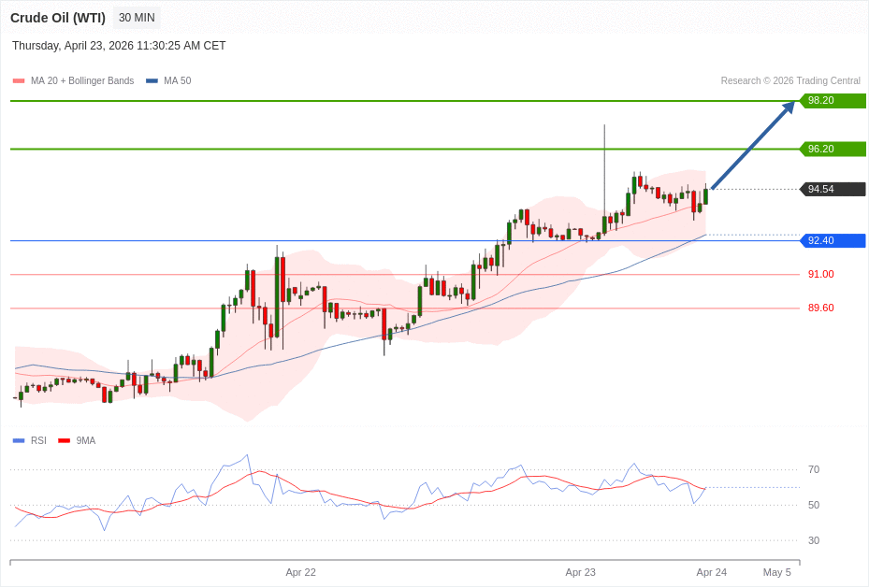Click the red 9MA legend marker
This screenshot has width=869, height=588.
[x=64, y=440]
